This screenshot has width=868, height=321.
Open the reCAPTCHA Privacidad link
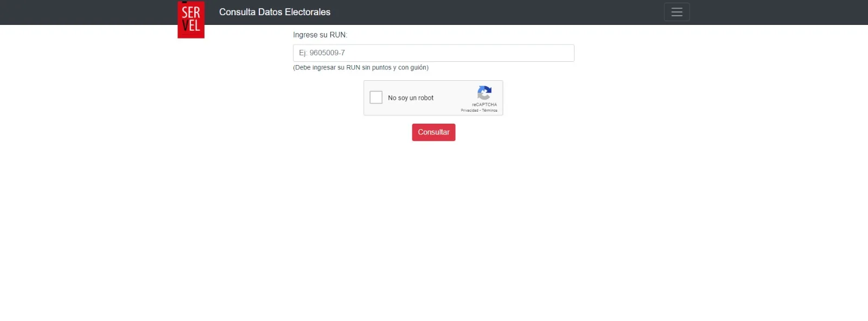point(470,111)
